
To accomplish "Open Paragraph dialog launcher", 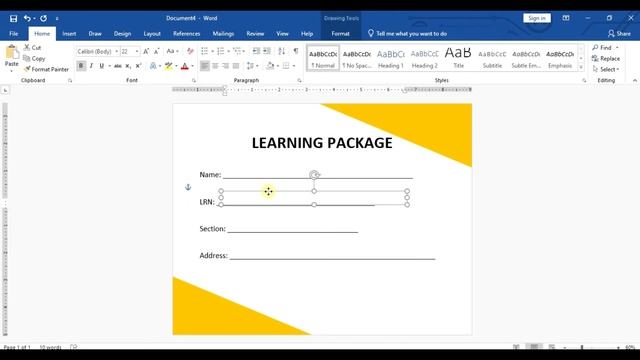I will (x=299, y=80).
